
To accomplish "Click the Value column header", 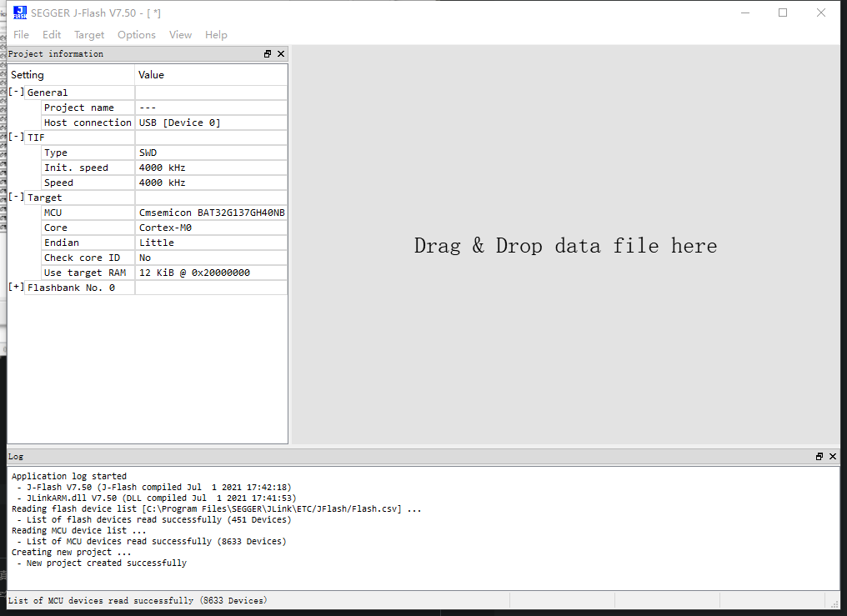I will pos(211,75).
